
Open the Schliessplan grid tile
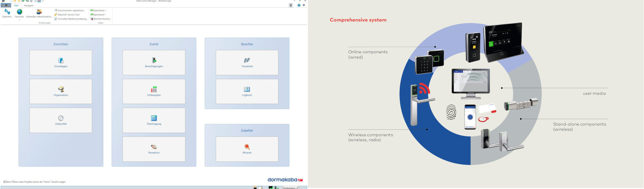[x=154, y=91]
